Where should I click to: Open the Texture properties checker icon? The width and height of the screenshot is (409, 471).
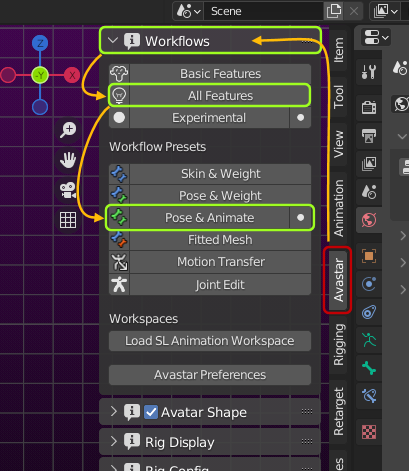pos(369,432)
